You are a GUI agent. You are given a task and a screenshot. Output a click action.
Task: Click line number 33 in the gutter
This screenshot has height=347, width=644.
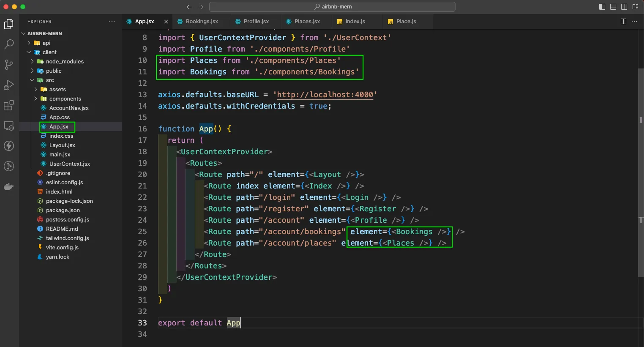click(x=142, y=323)
